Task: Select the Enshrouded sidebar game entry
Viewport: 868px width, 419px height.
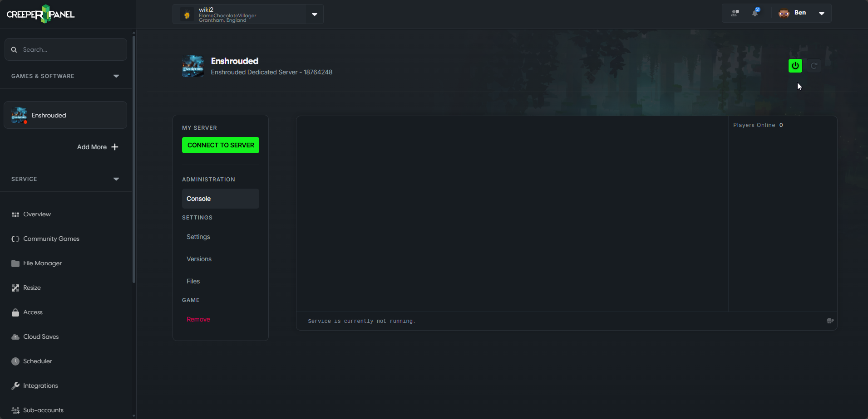Action: (x=65, y=115)
